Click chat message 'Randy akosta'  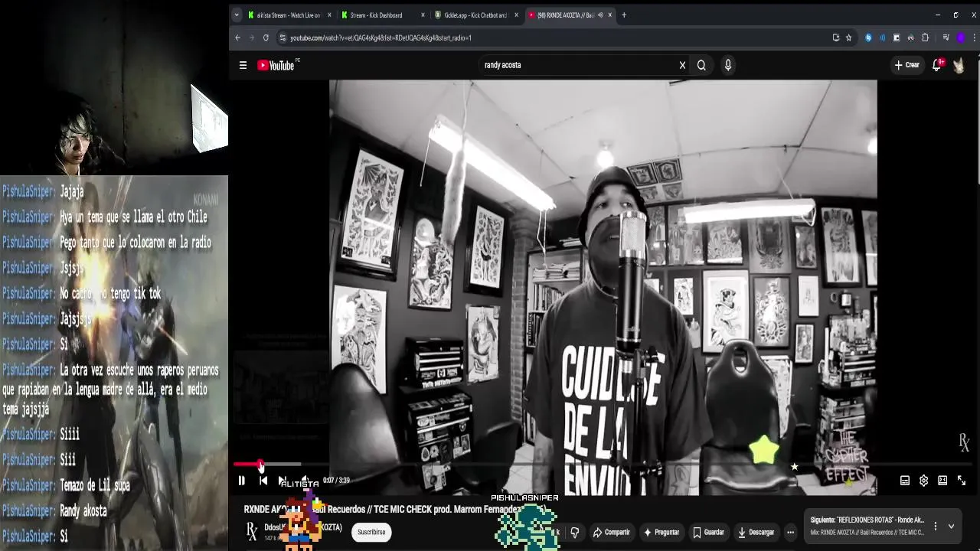pyautogui.click(x=83, y=510)
